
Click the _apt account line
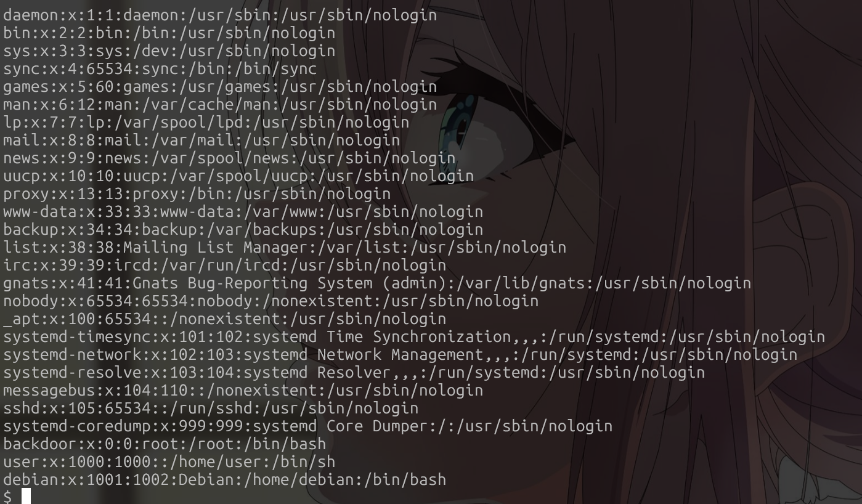[x=224, y=319]
